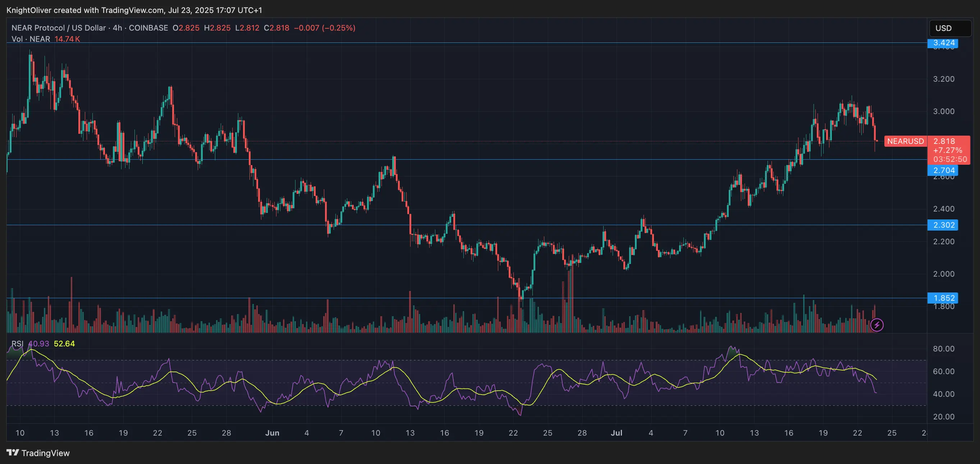Click the NEARUSD price tag on the axis
Image resolution: width=980 pixels, height=464 pixels.
(906, 141)
